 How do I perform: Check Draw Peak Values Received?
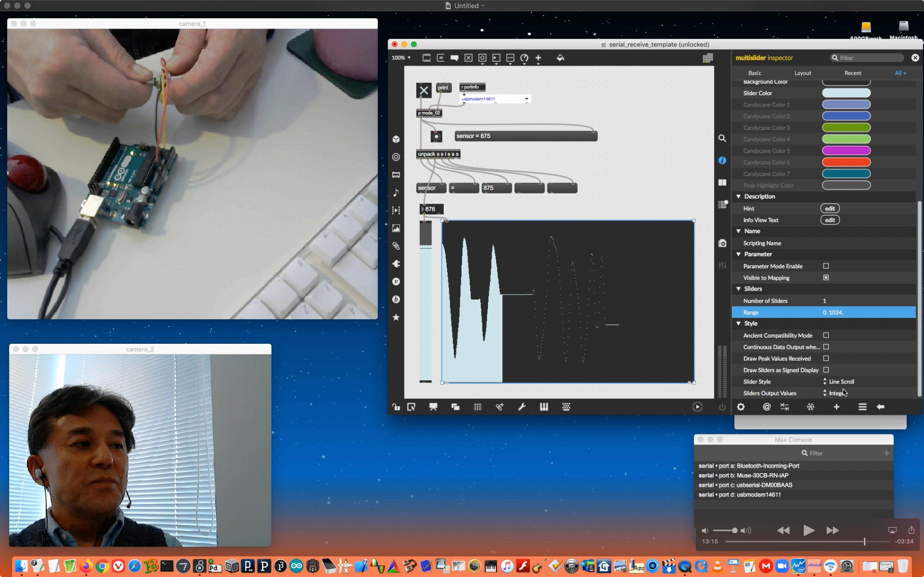coord(826,359)
